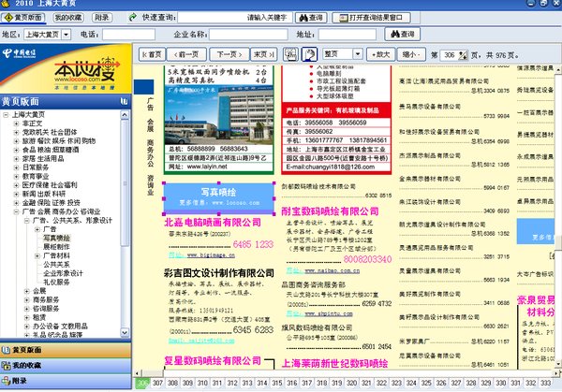
Task: Open the 黄页版面 tab at top
Action: coord(23,18)
